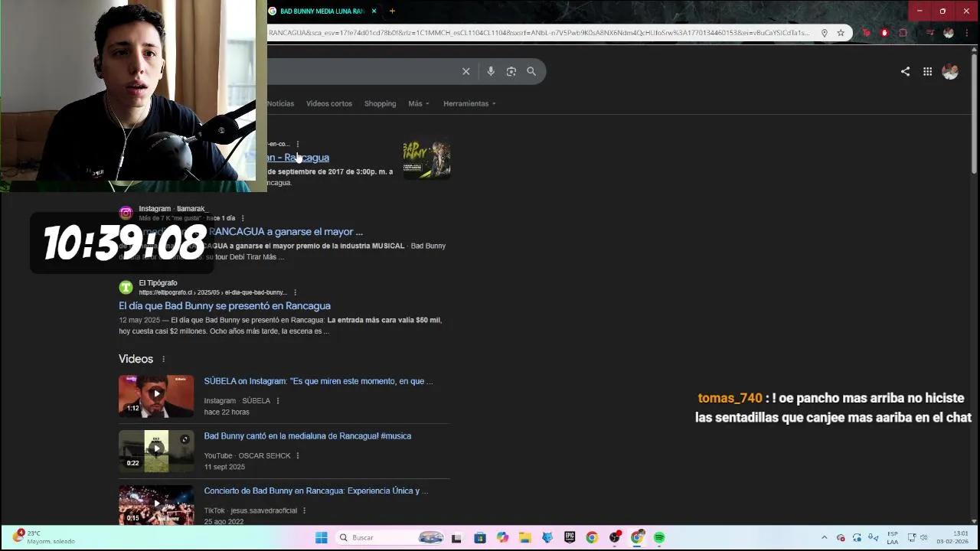Open first result's three-dot options
Screen dimensions: 980x551
pyautogui.click(x=298, y=144)
